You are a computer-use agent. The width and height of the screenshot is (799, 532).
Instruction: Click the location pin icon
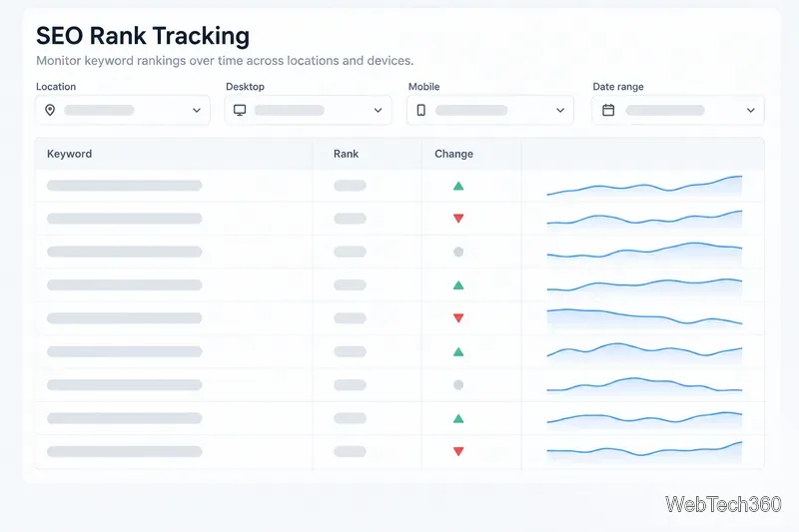(x=50, y=110)
